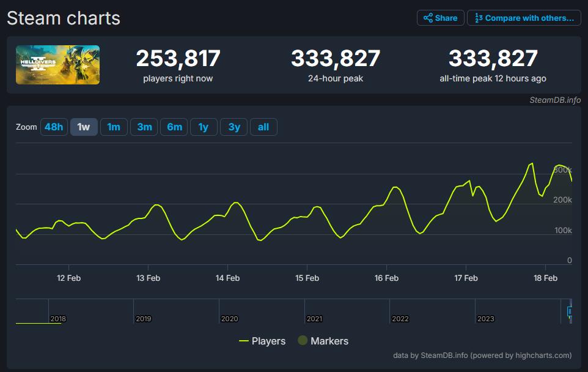Viewport: 588px width, 372px height.
Task: Show all-time data with 'all' button
Action: [x=263, y=127]
